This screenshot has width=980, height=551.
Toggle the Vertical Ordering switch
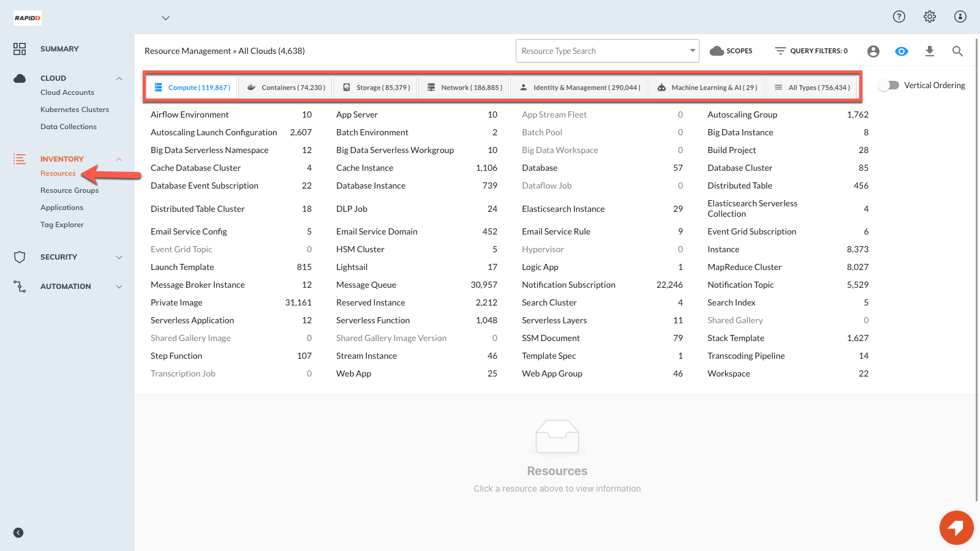888,85
